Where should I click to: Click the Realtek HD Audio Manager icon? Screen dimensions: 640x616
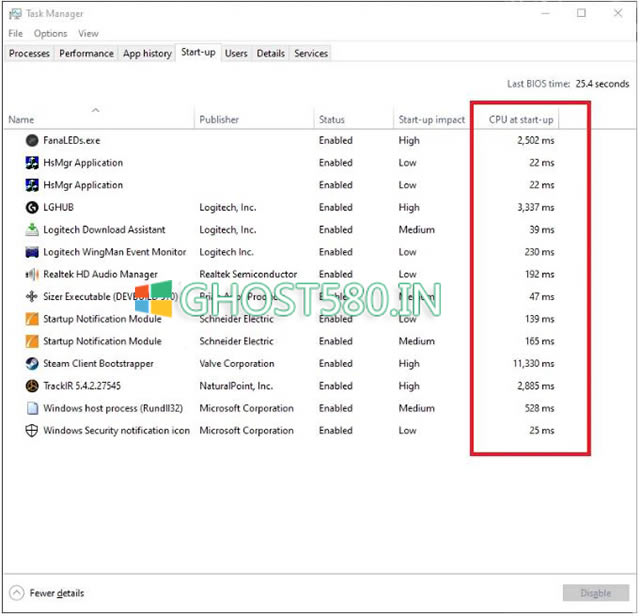click(x=32, y=274)
